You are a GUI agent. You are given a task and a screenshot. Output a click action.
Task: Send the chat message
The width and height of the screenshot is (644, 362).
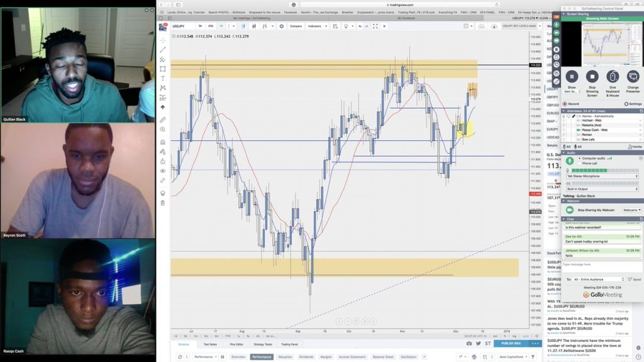pyautogui.click(x=635, y=279)
